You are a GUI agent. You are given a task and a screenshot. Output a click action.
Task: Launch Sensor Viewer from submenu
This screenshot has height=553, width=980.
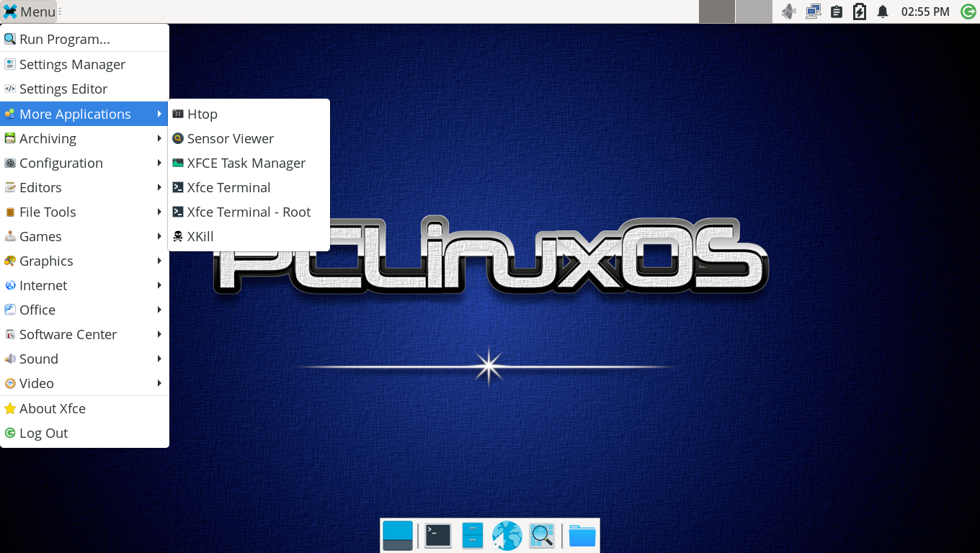coord(249,138)
